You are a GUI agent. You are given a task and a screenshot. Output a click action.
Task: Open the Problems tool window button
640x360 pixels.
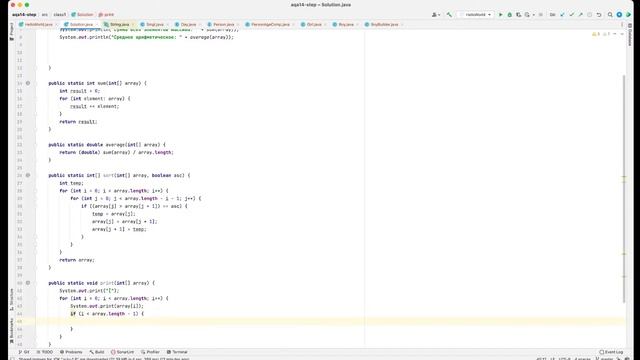click(x=71, y=352)
